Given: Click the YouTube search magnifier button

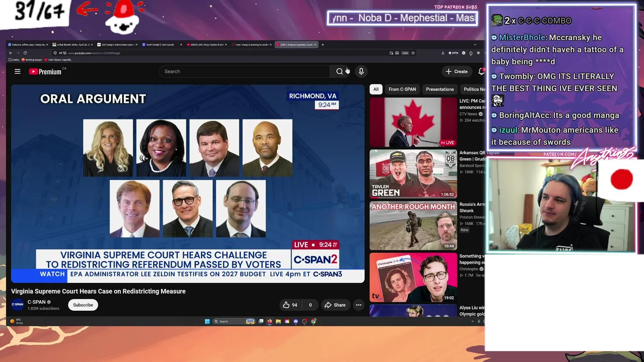Looking at the screenshot, I should pyautogui.click(x=340, y=71).
